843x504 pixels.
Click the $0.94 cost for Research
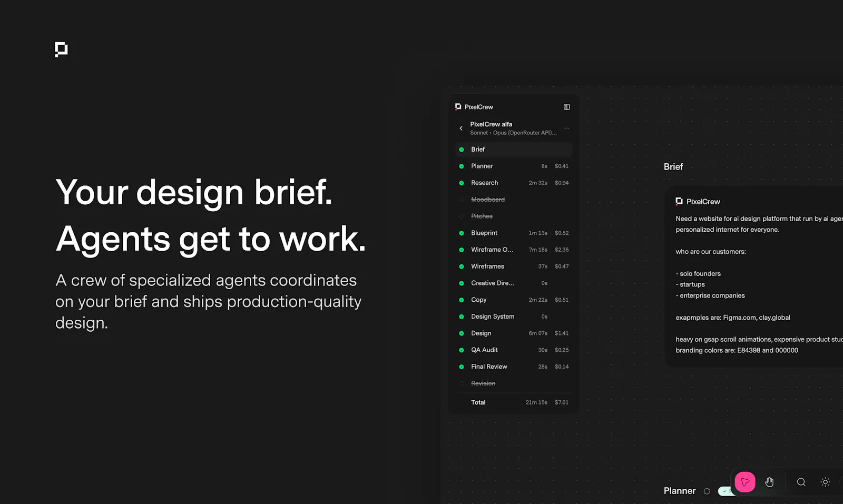click(x=562, y=183)
